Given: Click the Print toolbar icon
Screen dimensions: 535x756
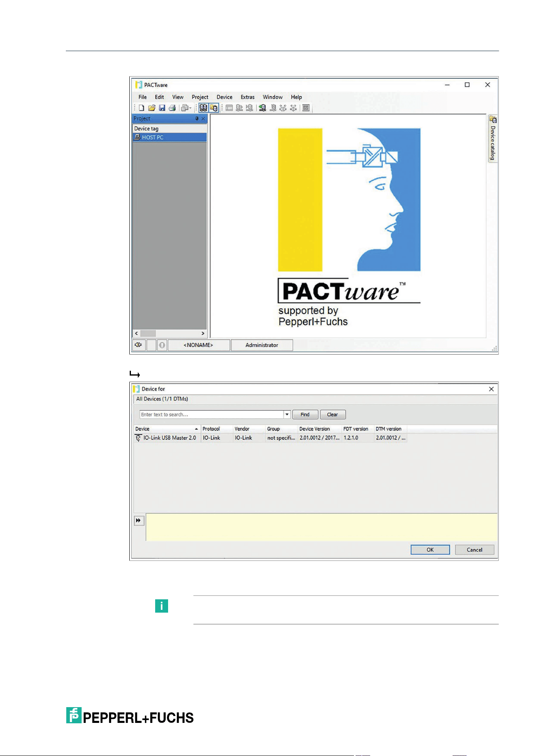Looking at the screenshot, I should pos(172,108).
